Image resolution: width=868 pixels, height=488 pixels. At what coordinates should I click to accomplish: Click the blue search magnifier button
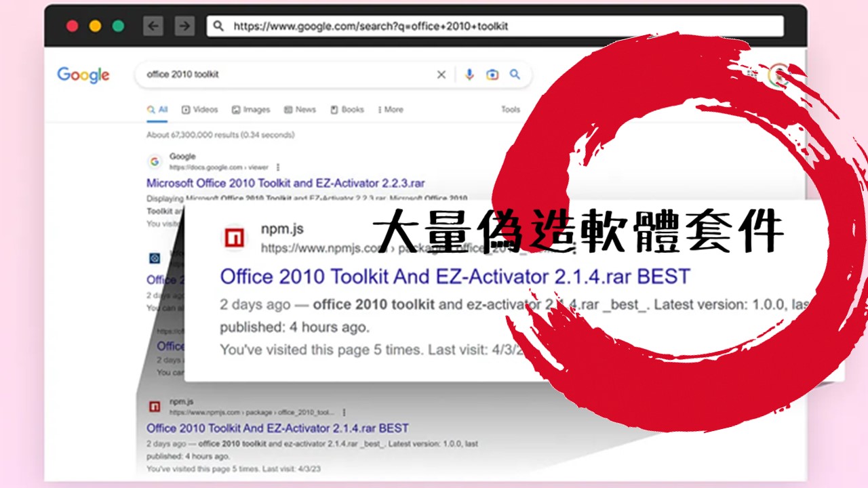pos(515,75)
